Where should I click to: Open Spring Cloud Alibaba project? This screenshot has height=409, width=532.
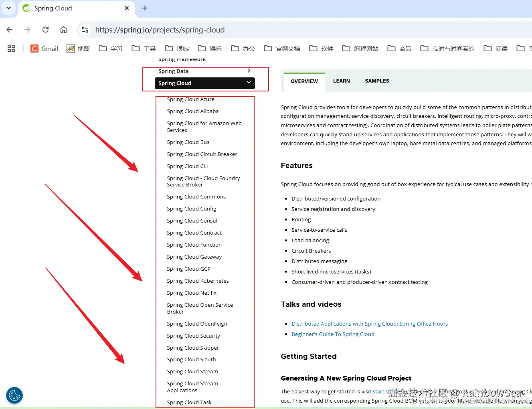193,111
